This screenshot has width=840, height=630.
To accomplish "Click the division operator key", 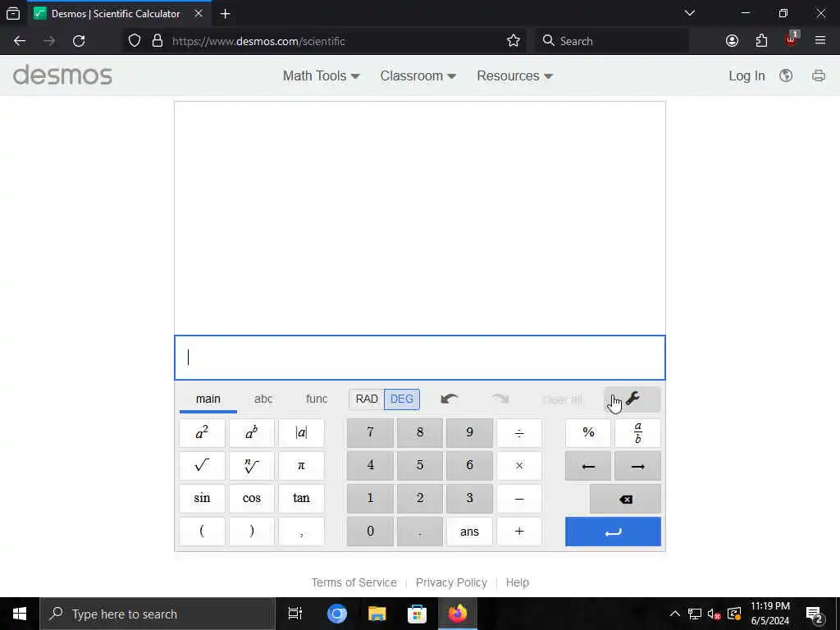I will pos(519,432).
